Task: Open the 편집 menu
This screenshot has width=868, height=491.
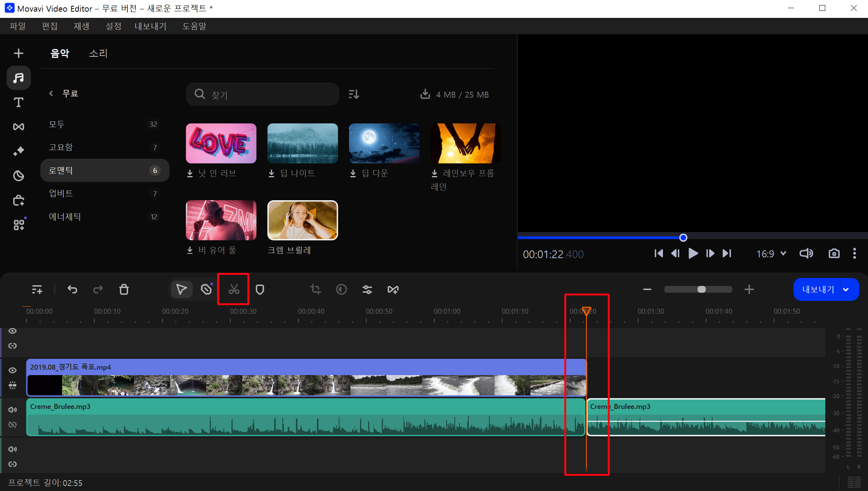Action: pos(50,26)
